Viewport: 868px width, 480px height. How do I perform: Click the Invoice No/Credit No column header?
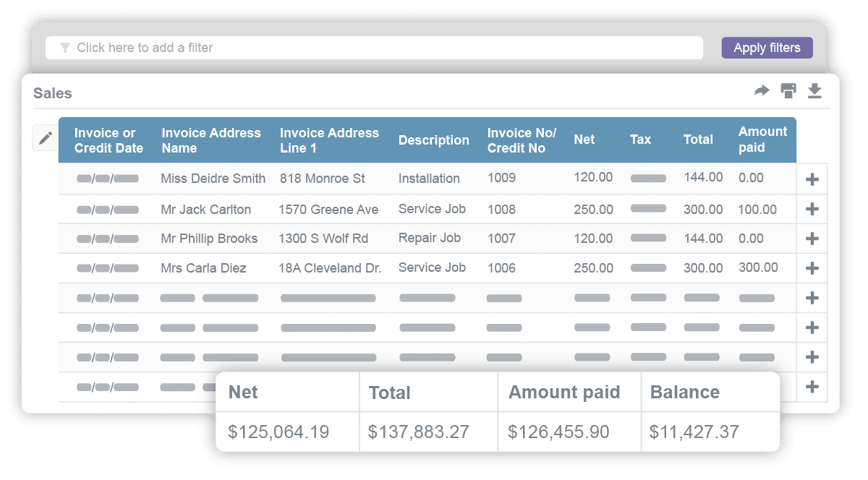(522, 140)
